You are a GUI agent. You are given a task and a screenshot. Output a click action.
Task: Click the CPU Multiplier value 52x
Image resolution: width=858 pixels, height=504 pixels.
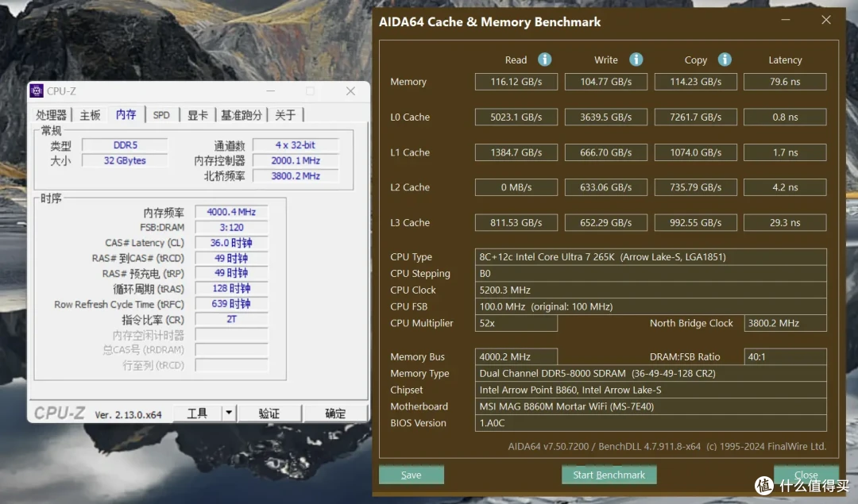click(516, 323)
